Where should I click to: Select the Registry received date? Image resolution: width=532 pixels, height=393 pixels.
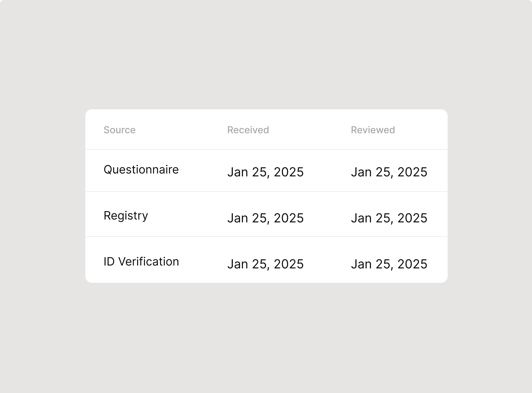(266, 218)
